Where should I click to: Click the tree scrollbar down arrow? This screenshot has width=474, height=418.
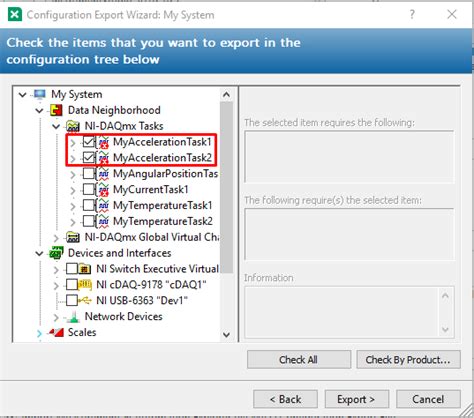[x=226, y=334]
